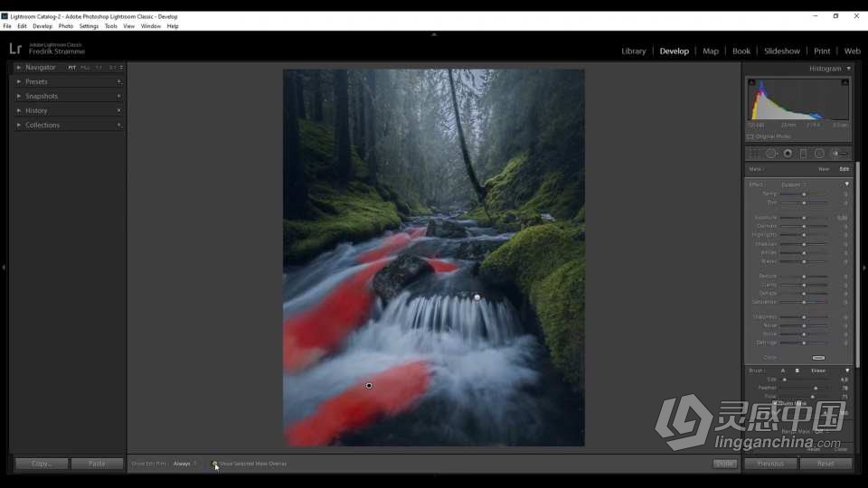The width and height of the screenshot is (868, 488).
Task: Expand the Collections panel
Action: (x=19, y=125)
